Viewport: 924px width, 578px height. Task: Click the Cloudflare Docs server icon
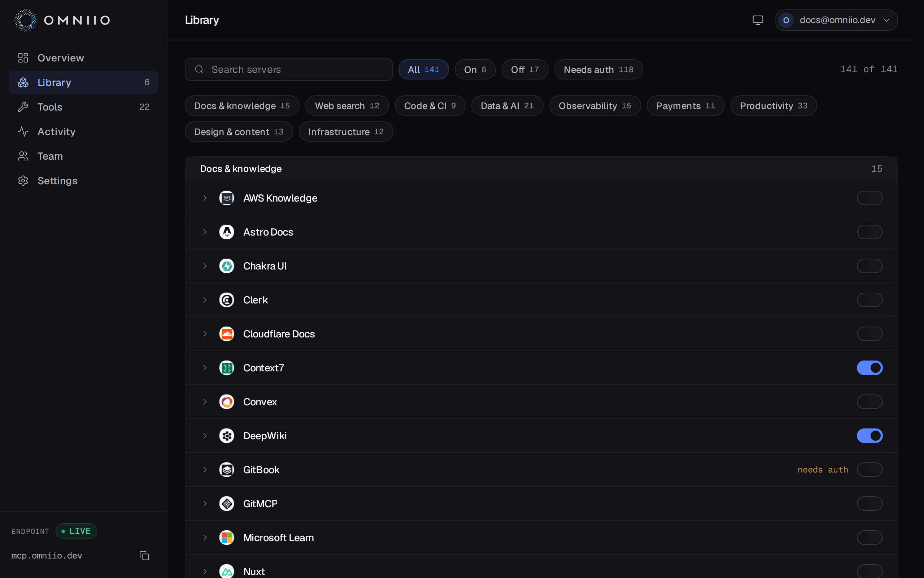coord(227,334)
